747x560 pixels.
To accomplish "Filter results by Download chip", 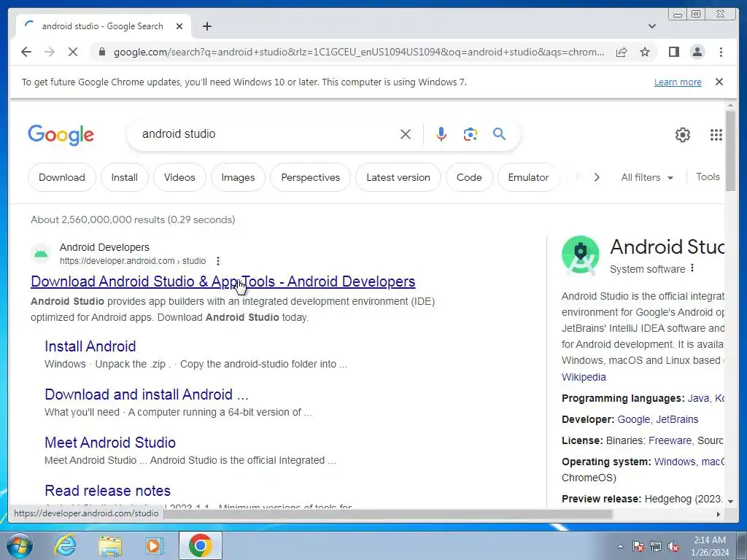I will [x=62, y=177].
